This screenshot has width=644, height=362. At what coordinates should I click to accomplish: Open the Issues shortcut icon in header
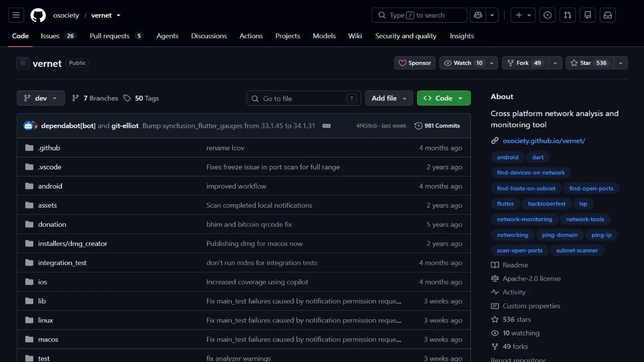pos(547,15)
